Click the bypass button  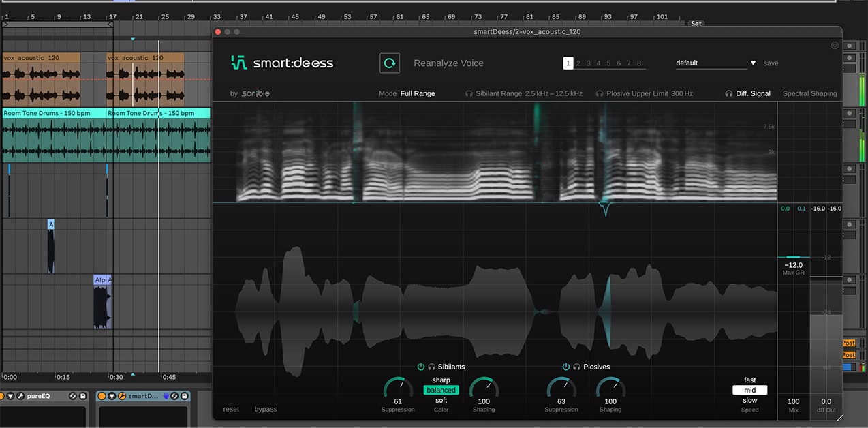click(x=266, y=409)
